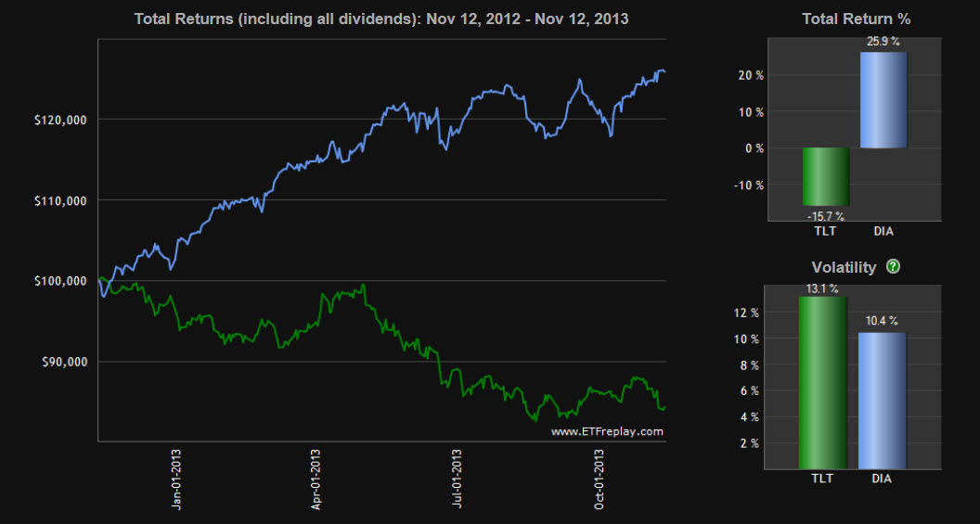Click the Jan-01-2013 date axis label
The width and height of the screenshot is (980, 524).
click(x=176, y=478)
